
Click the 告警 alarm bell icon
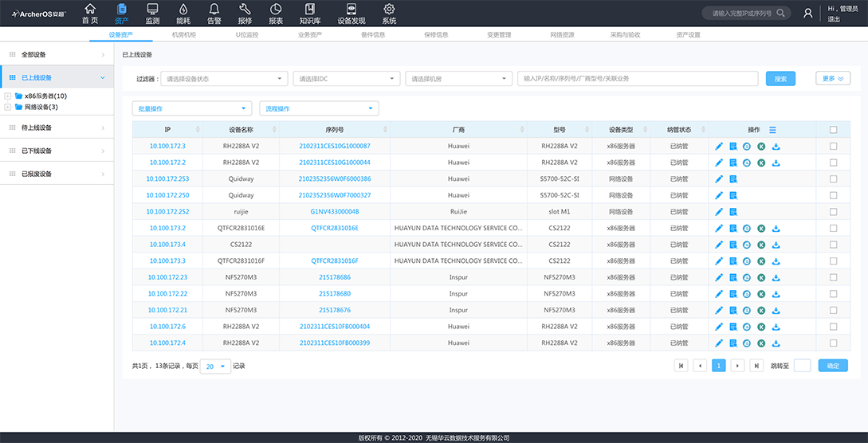click(x=214, y=9)
